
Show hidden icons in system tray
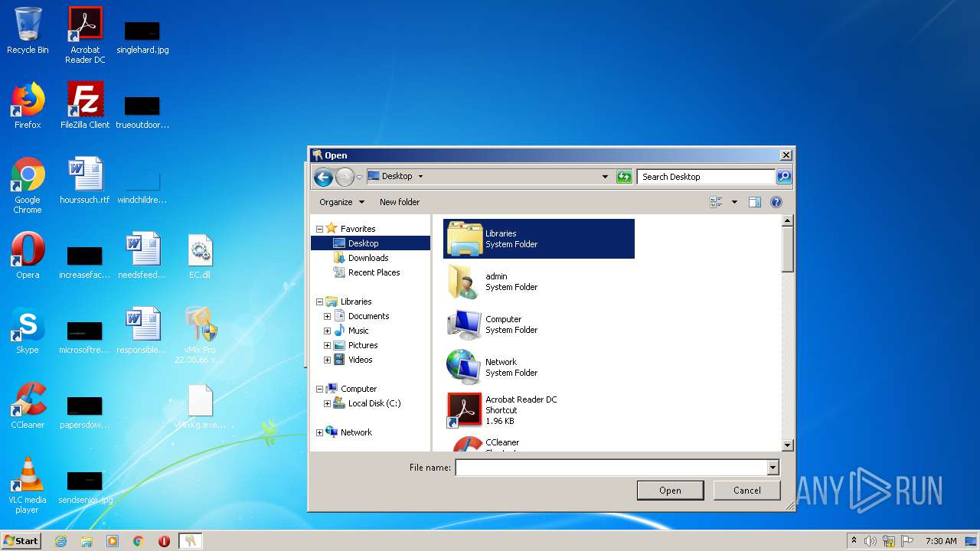854,541
